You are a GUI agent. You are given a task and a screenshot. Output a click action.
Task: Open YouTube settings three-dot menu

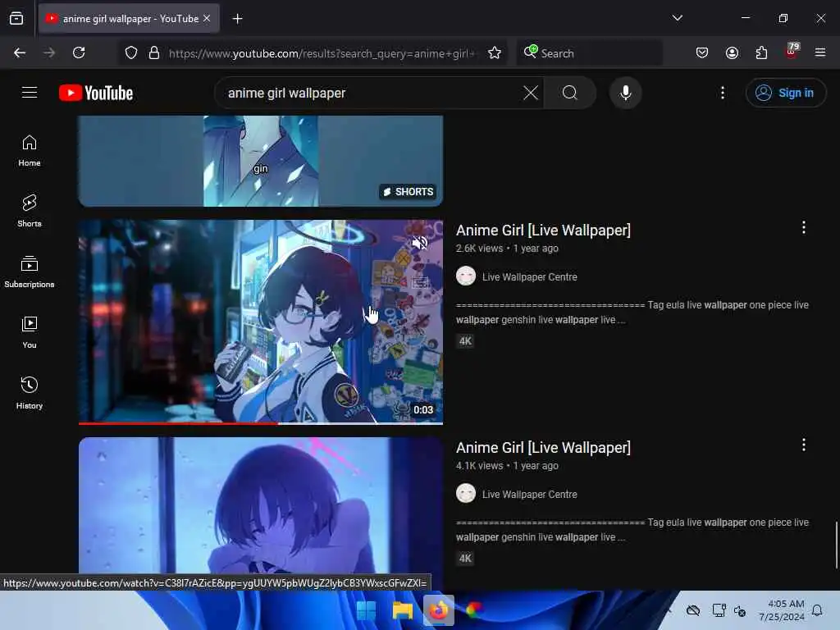point(722,93)
